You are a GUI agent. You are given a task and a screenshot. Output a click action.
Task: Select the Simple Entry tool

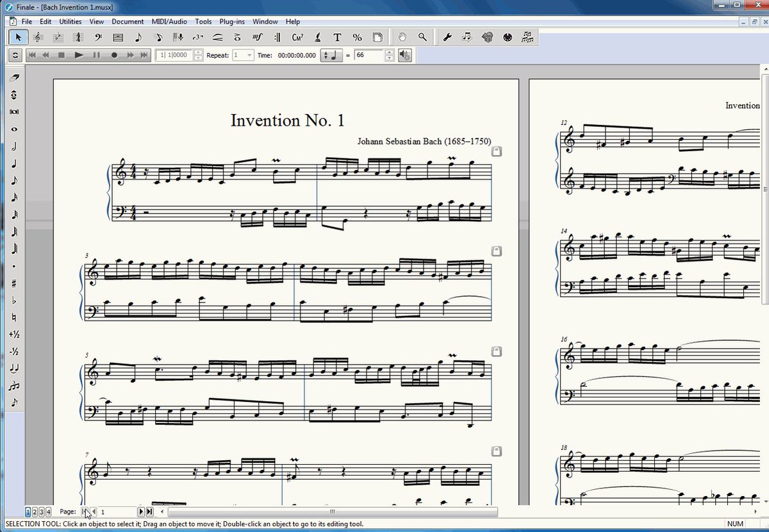(x=138, y=37)
